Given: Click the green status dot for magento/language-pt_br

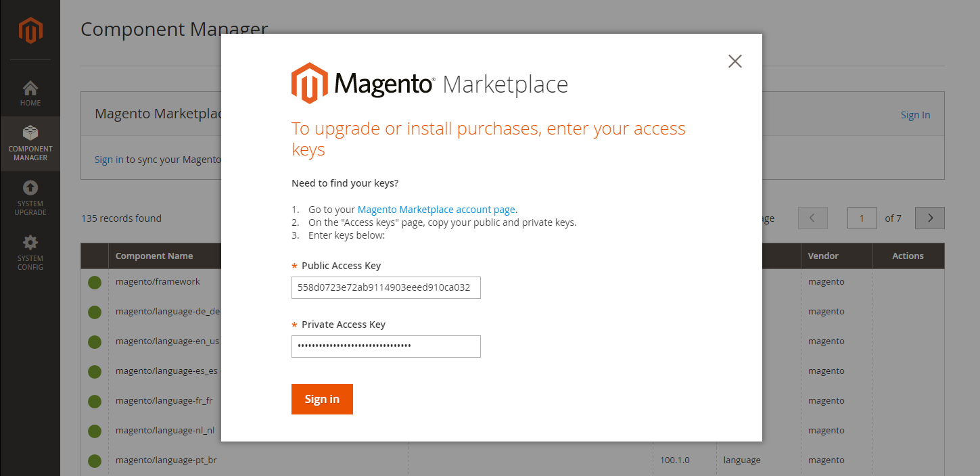Looking at the screenshot, I should pos(95,460).
